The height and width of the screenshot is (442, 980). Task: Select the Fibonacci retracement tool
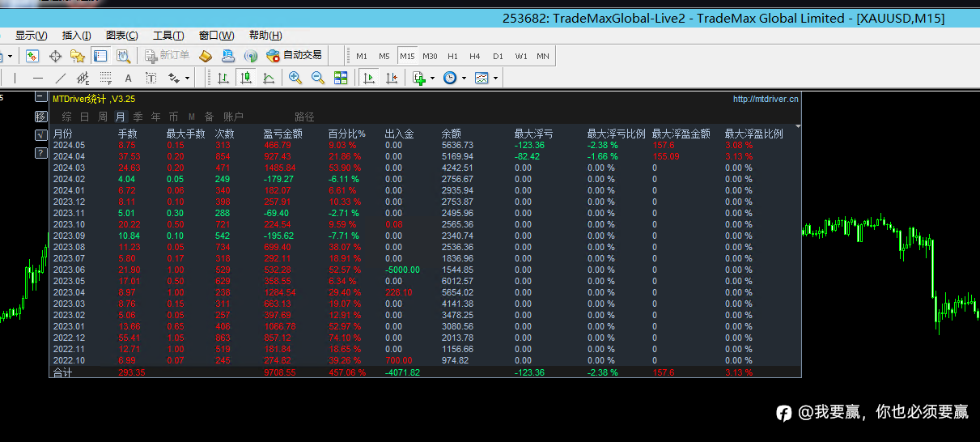point(105,79)
